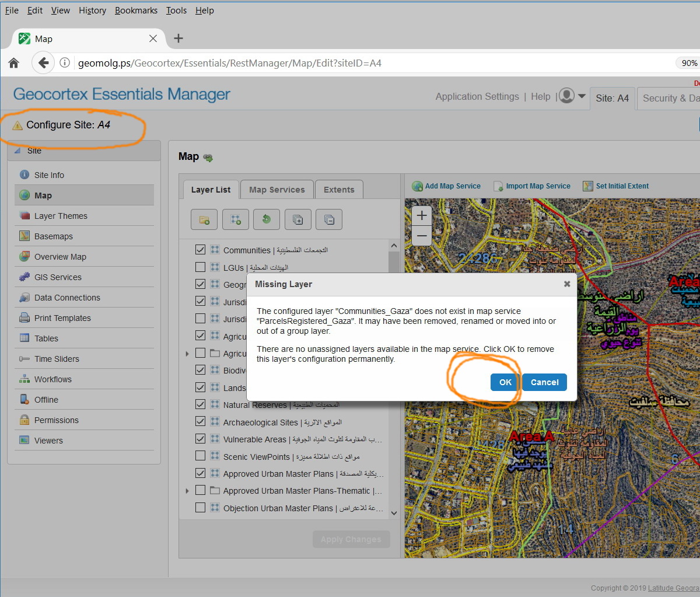This screenshot has width=700, height=597.
Task: Click the browser back arrow
Action: click(43, 63)
